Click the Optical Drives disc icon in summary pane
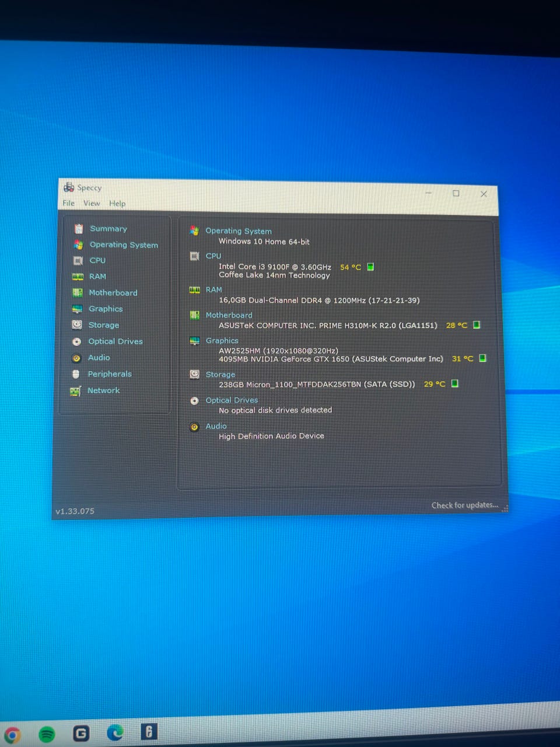Screen dimensions: 560x747 [195, 401]
